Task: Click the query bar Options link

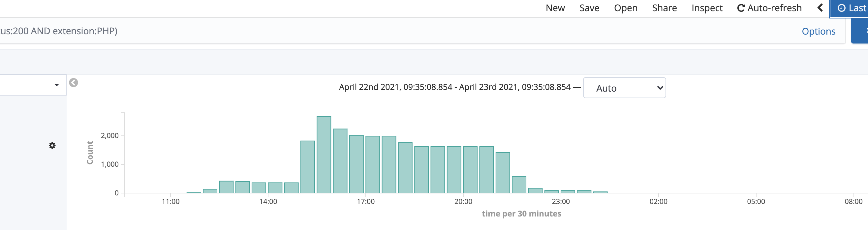Action: click(x=818, y=31)
